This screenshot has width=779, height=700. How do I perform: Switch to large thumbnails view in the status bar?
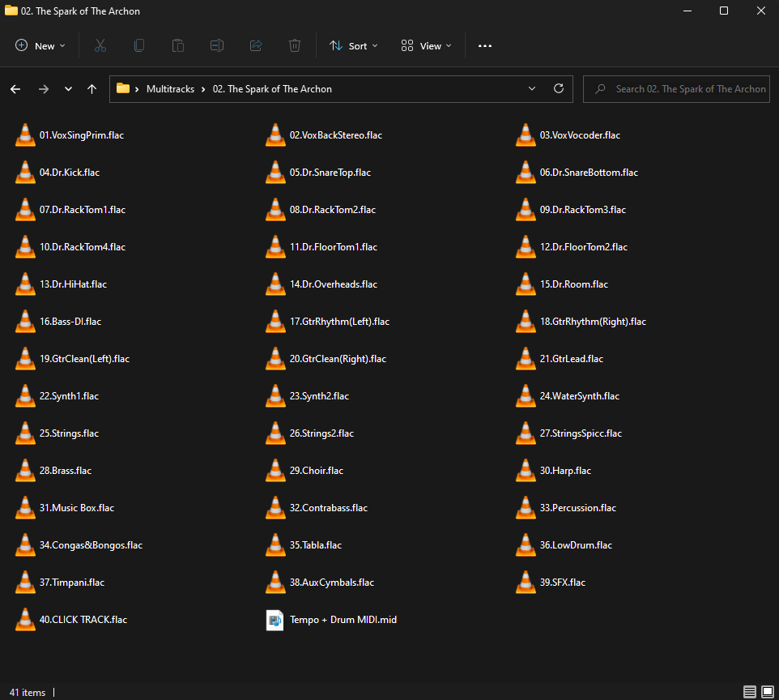click(769, 692)
